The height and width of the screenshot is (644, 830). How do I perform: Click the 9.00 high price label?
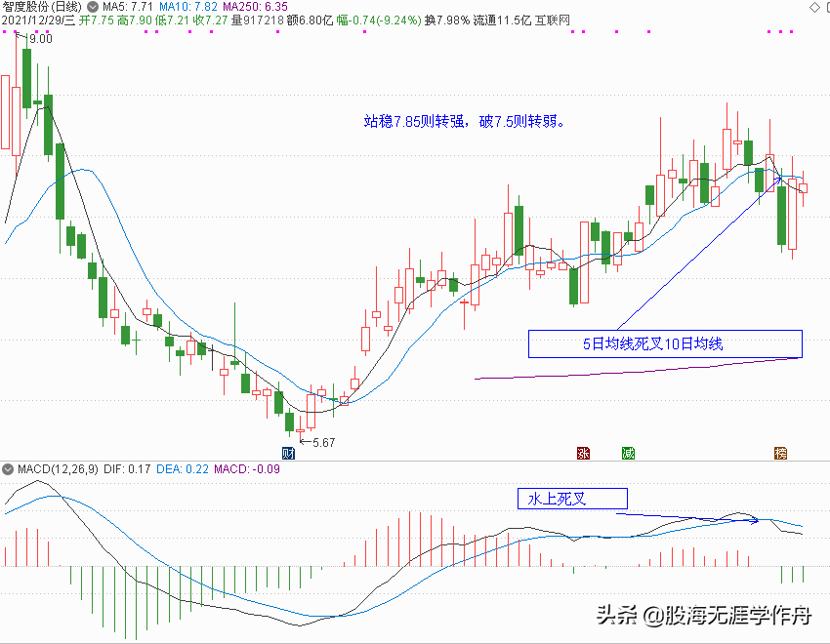(41, 39)
